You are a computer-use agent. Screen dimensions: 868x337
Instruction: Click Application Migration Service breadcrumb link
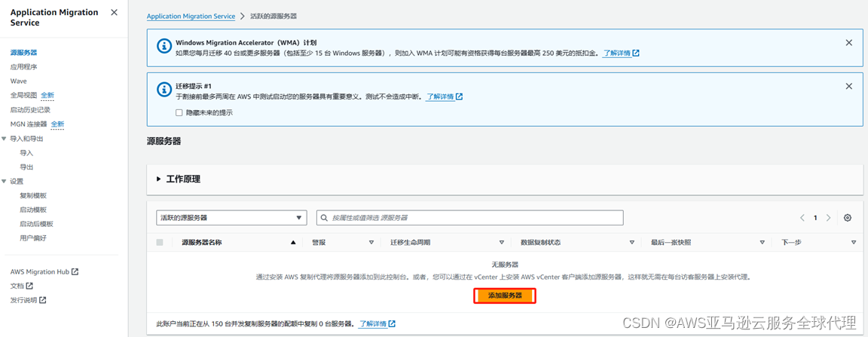[x=191, y=17]
